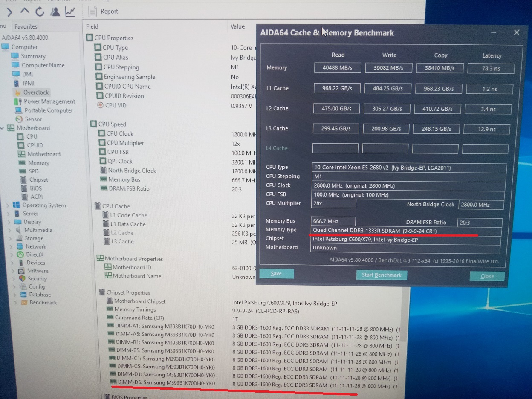Select Computer in the tree
This screenshot has width=532, height=399.
tap(24, 47)
